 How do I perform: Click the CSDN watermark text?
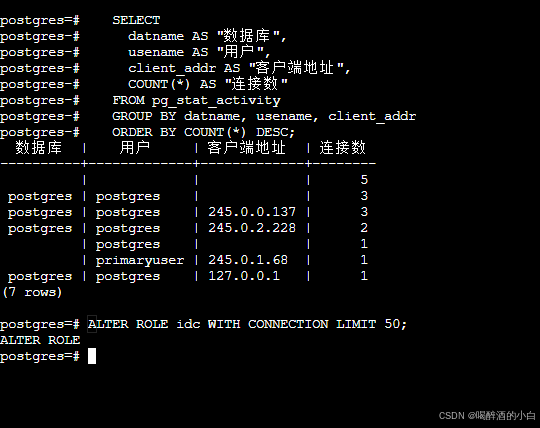point(487,416)
